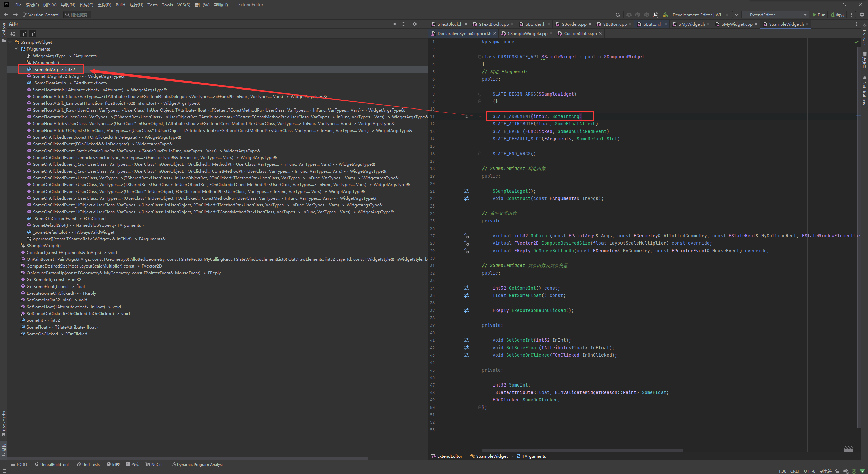Toggle autoscroll to source in structure panel
Screen dimensions: 868x474
24,34
